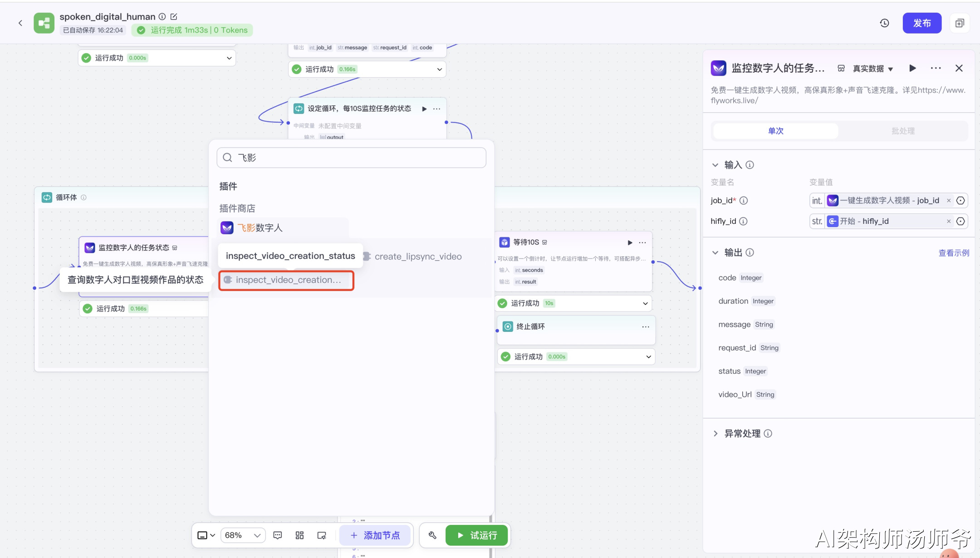This screenshot has height=558, width=980.
Task: Collapse the 输入 section
Action: tap(715, 165)
